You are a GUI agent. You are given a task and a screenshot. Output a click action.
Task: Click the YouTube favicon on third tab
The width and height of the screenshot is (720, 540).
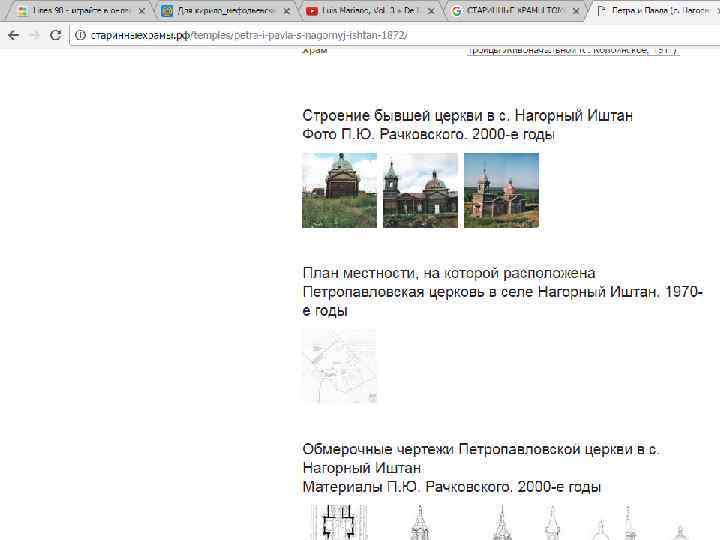coord(312,11)
